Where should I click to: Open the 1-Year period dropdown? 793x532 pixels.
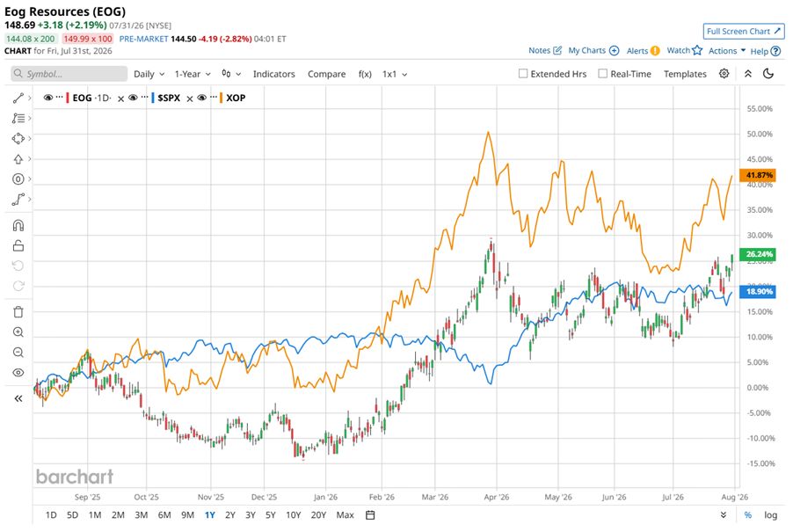[193, 74]
